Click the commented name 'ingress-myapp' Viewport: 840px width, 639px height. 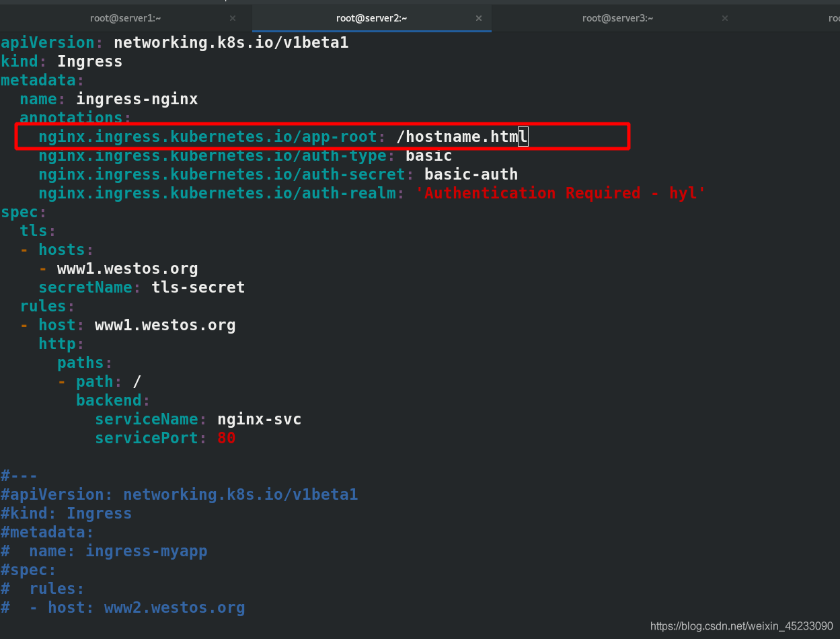click(147, 551)
